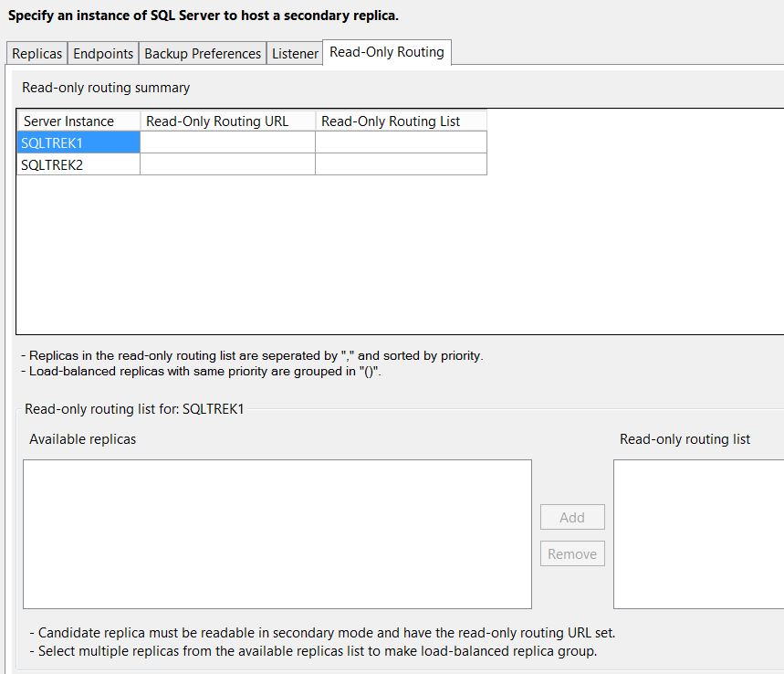Click Read-Only Routing List cell for SQLTREK1
The width and height of the screenshot is (784, 674).
pyautogui.click(x=401, y=142)
